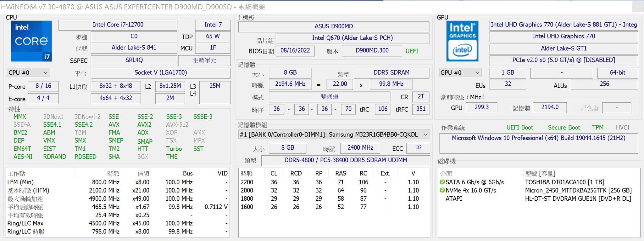This screenshot has width=644, height=241.
Task: Click the Windows 10 Professional OS field
Action: [538, 138]
